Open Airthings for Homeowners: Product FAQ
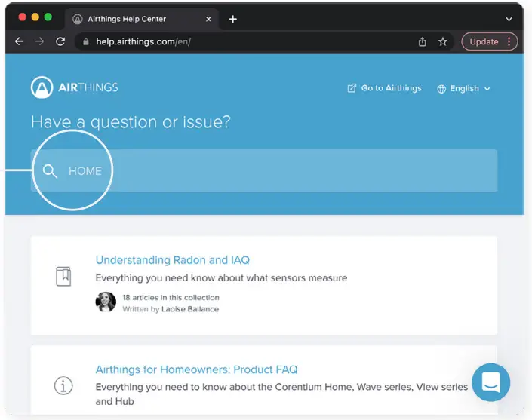 click(196, 369)
